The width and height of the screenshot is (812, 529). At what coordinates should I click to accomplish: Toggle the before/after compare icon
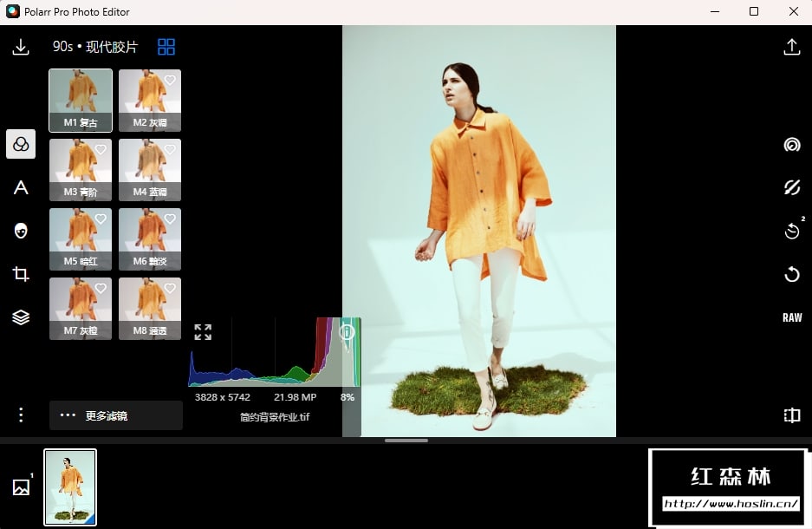click(792, 415)
